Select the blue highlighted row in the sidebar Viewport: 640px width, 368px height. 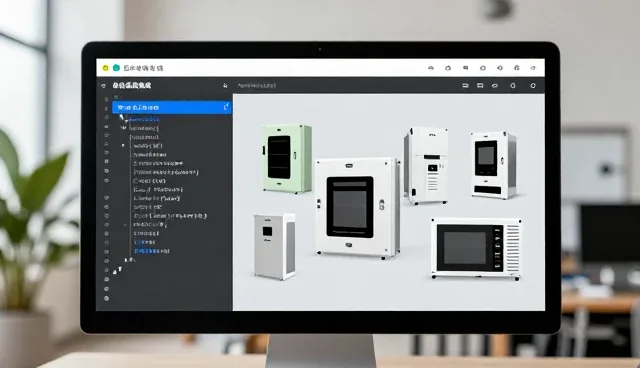click(172, 107)
